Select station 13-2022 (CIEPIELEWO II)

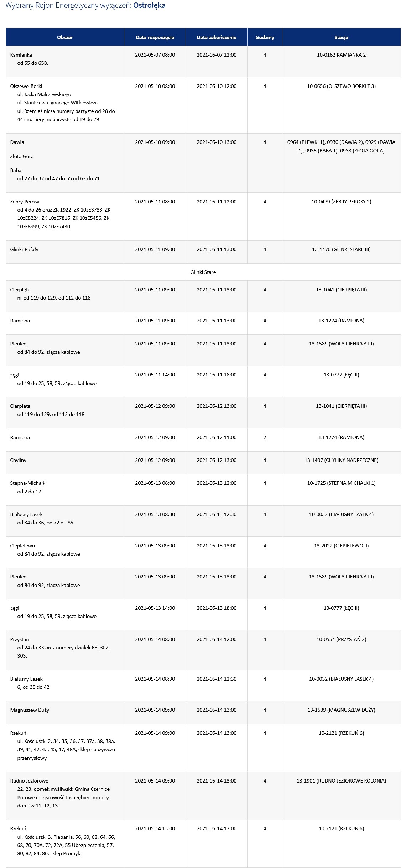341,546
